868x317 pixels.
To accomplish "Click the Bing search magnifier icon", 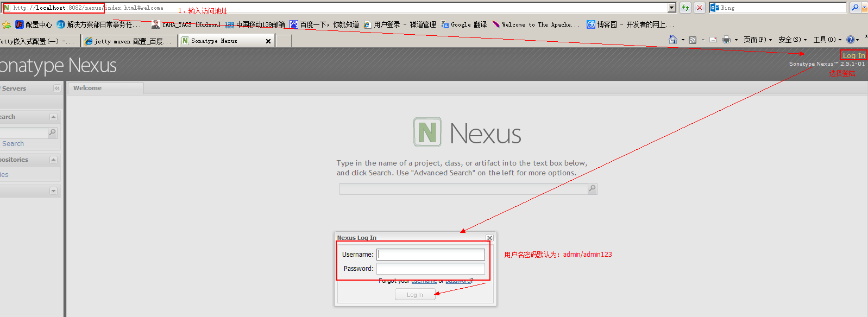I will pyautogui.click(x=855, y=8).
